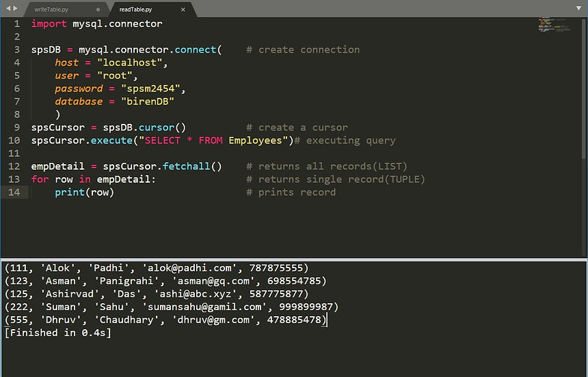Screen dimensions: 588x377
Task: Click the 'for' keyword on line 13
Action: pyautogui.click(x=40, y=179)
